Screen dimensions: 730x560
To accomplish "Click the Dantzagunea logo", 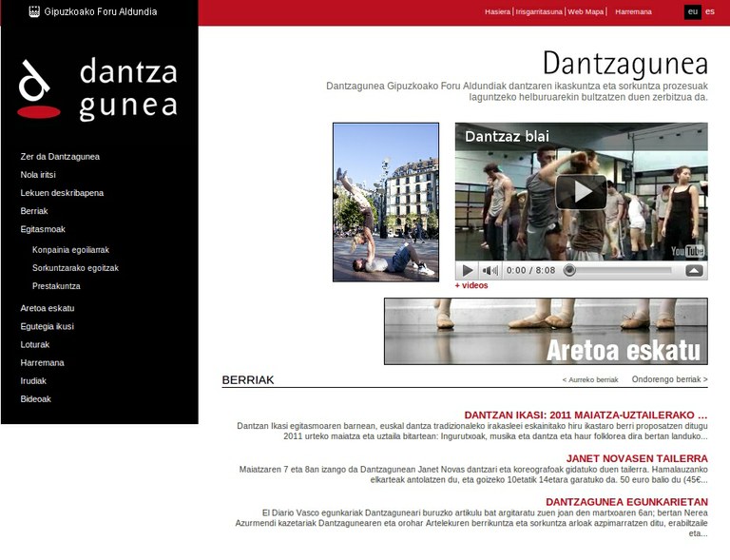I will click(x=98, y=88).
